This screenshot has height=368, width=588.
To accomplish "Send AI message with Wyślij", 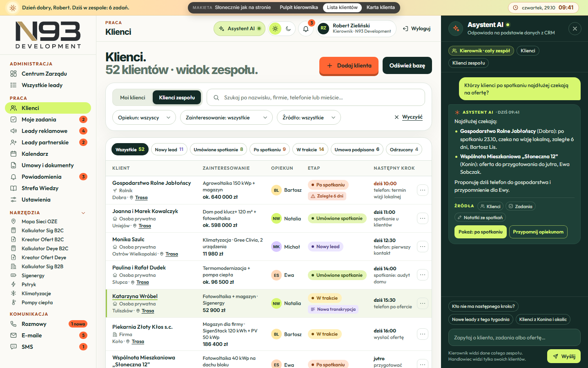I will [x=564, y=356].
